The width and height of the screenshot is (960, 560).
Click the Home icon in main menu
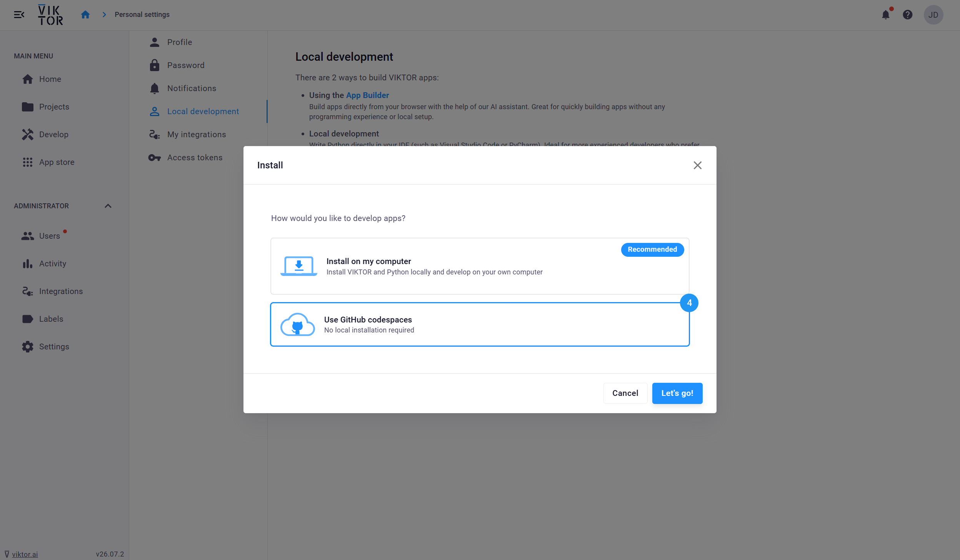tap(28, 79)
